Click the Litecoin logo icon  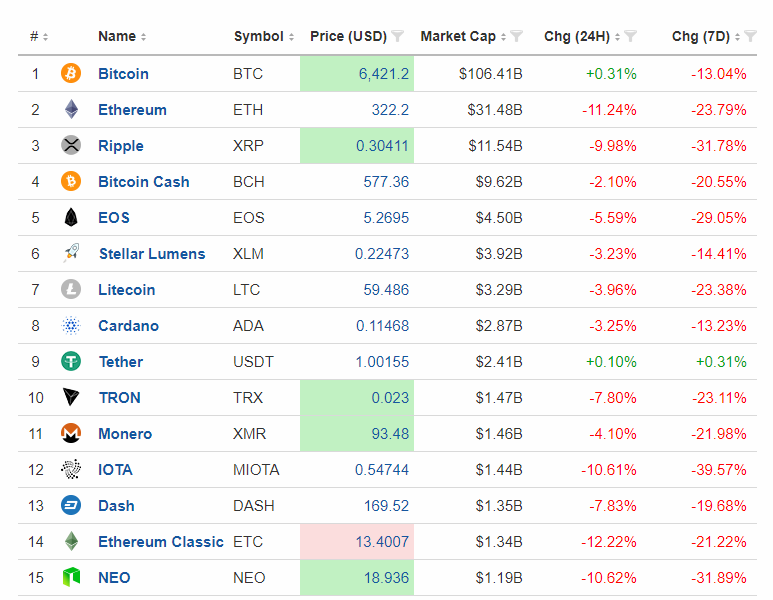(71, 289)
